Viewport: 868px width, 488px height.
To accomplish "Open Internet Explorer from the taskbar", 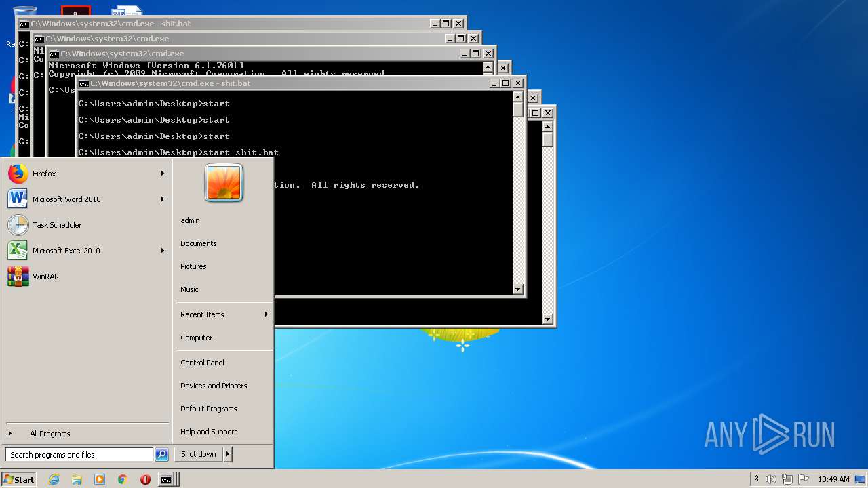I will tap(54, 479).
